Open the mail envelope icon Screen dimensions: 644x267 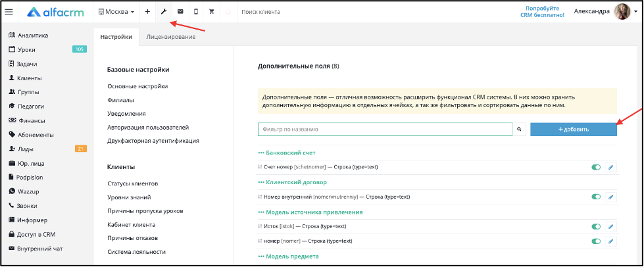coord(180,12)
